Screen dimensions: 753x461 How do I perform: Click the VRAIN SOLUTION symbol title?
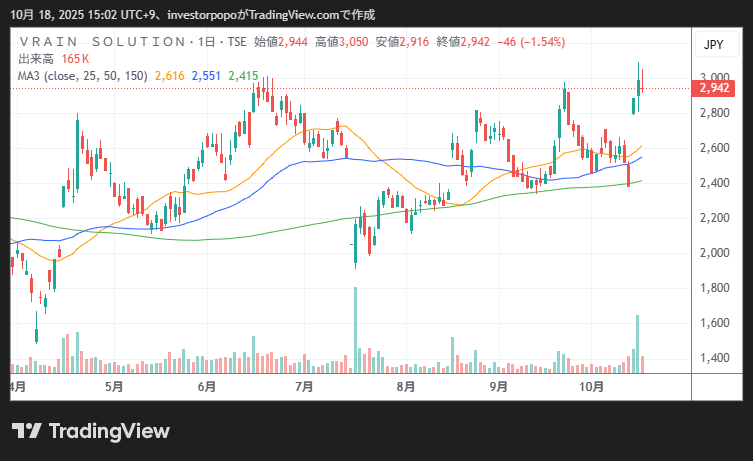pyautogui.click(x=101, y=42)
